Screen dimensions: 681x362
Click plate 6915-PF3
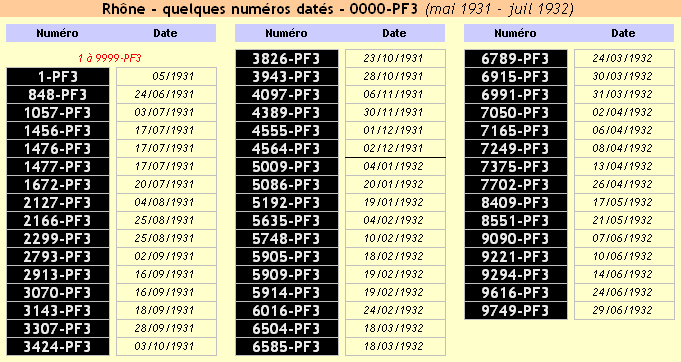516,77
